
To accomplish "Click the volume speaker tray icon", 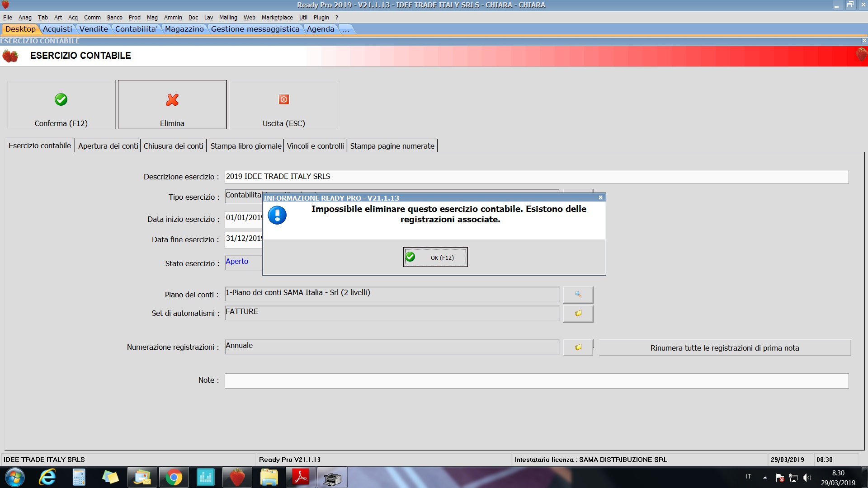I will coord(807,477).
